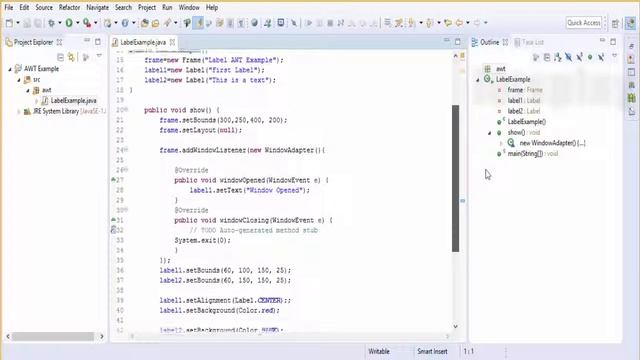The height and width of the screenshot is (360, 640).
Task: Toggle Hide Fields in Outline
Action: (x=568, y=58)
